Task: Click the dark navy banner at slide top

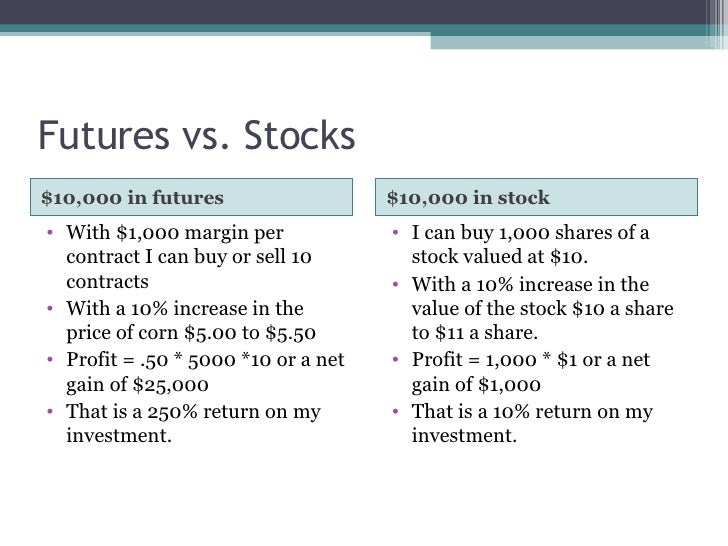Action: [353, 12]
